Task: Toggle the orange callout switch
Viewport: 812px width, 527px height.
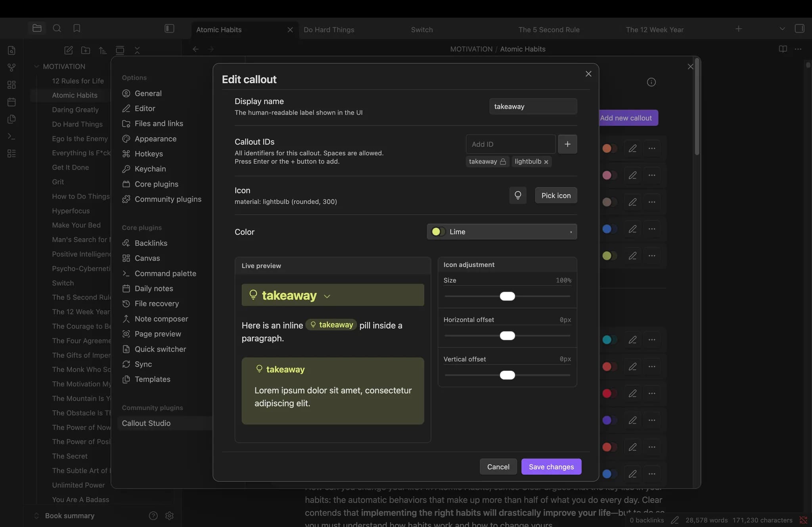Action: click(x=609, y=148)
